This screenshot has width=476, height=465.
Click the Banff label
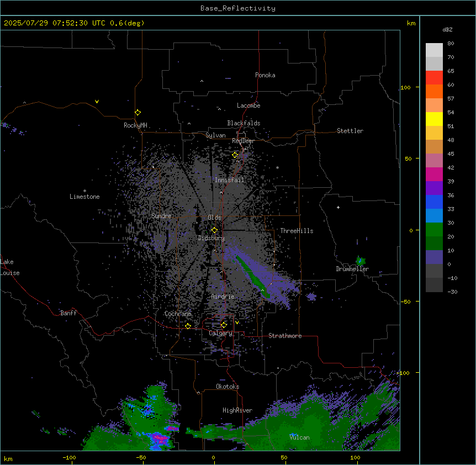coord(68,313)
